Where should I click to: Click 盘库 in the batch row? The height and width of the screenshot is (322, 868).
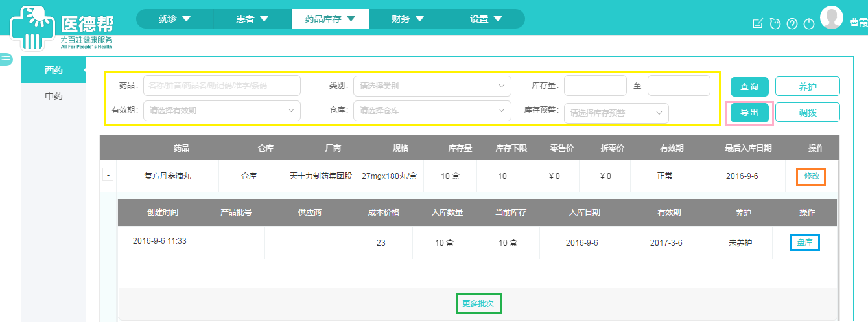click(x=805, y=242)
